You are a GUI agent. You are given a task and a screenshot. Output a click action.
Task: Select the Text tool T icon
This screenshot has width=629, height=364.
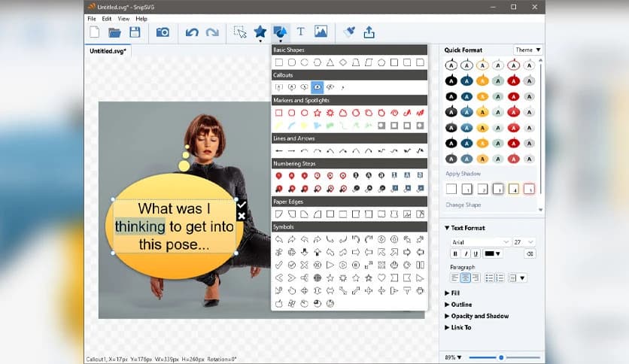click(x=300, y=32)
